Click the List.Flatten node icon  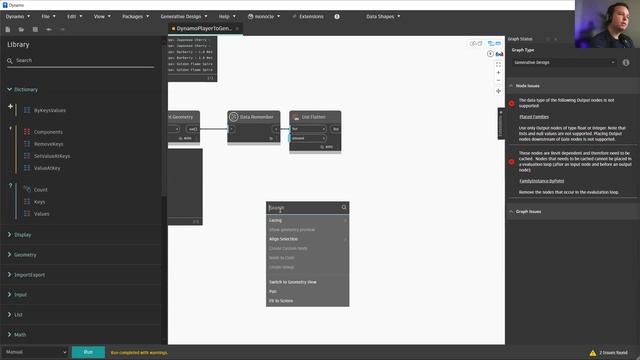click(x=296, y=117)
